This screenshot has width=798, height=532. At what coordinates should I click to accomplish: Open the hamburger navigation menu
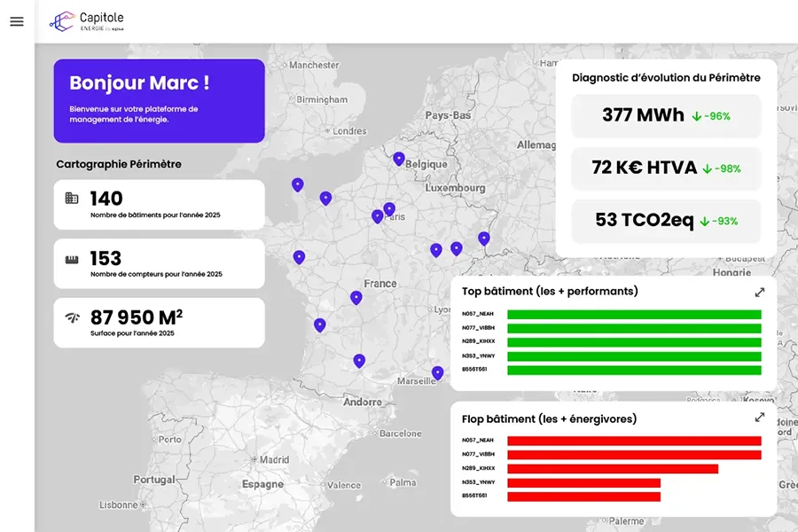[x=17, y=22]
